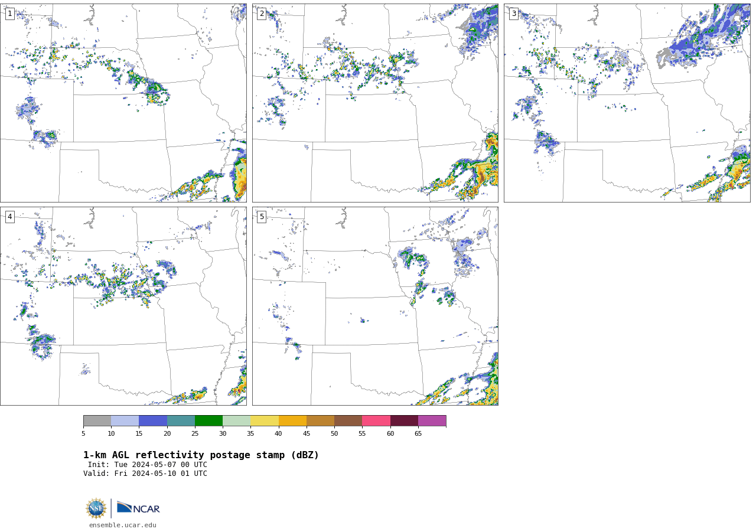Select the brown 50-55 dBZ swatch
756x532 pixels.
point(348,421)
